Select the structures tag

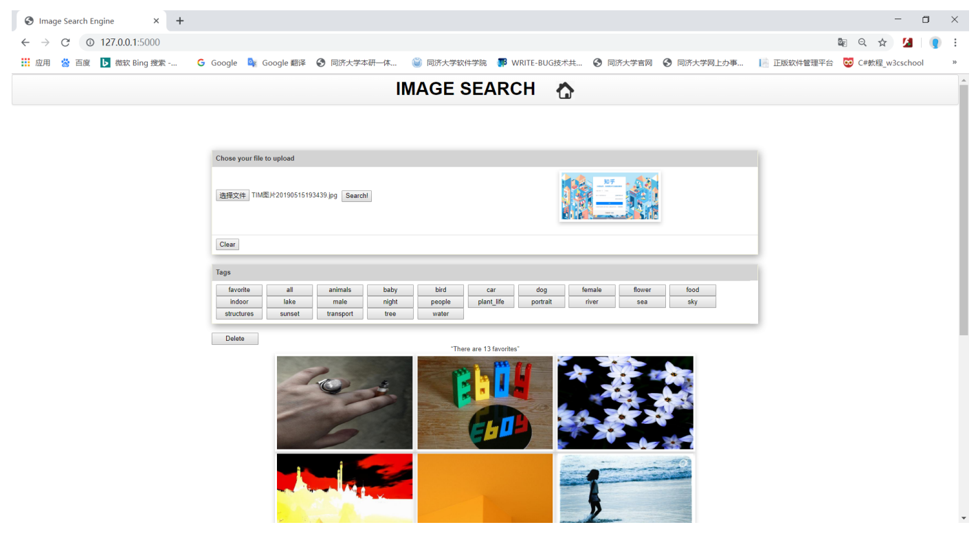coord(239,314)
